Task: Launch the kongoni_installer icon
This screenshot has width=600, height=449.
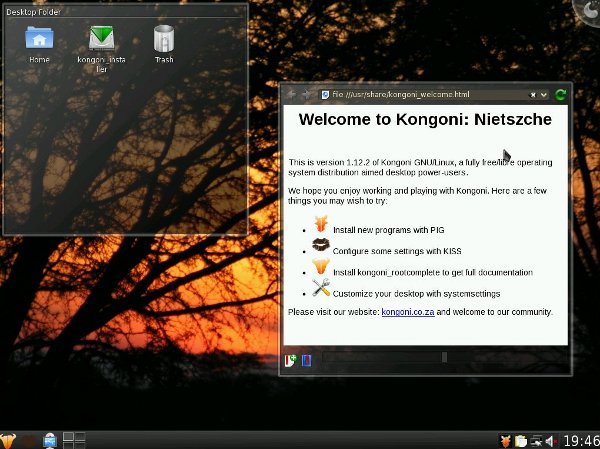Action: (101, 38)
